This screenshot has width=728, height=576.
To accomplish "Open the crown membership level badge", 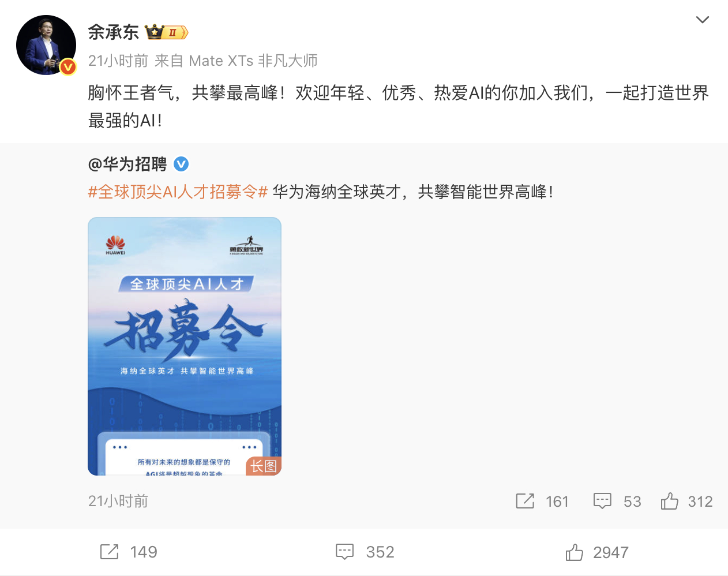I will (x=166, y=32).
